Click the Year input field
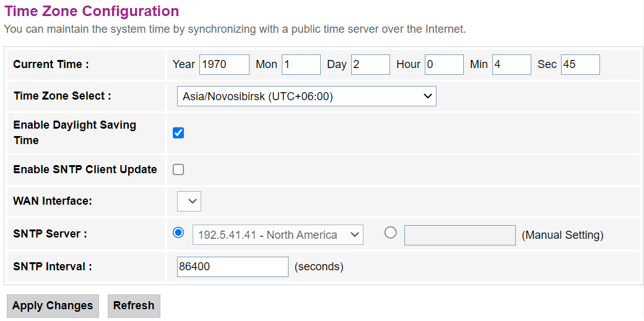Screen dimensions: 644x321 (224, 64)
